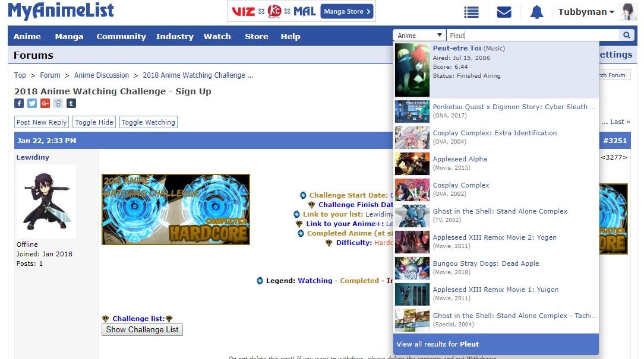Viewport: 644px width, 359px height.
Task: Select Bungou Stray Dogs: Dead Apple result
Action: pyautogui.click(x=495, y=268)
